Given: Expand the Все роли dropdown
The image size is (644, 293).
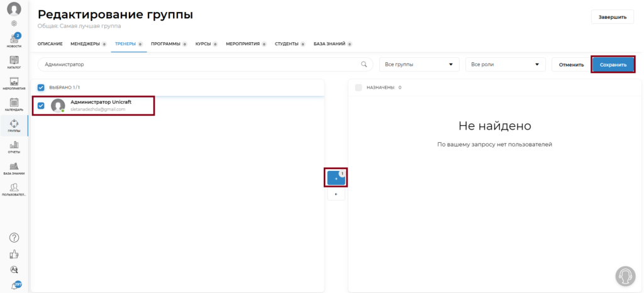Looking at the screenshot, I should point(506,64).
